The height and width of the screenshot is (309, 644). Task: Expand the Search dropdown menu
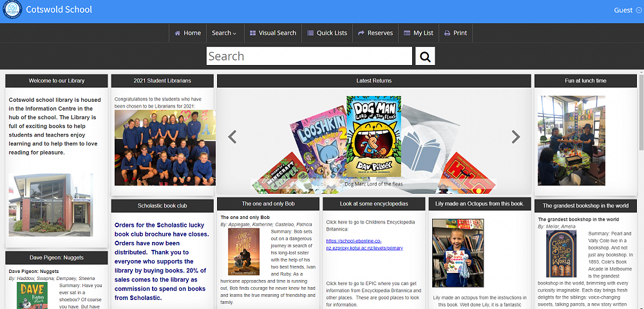(x=224, y=33)
